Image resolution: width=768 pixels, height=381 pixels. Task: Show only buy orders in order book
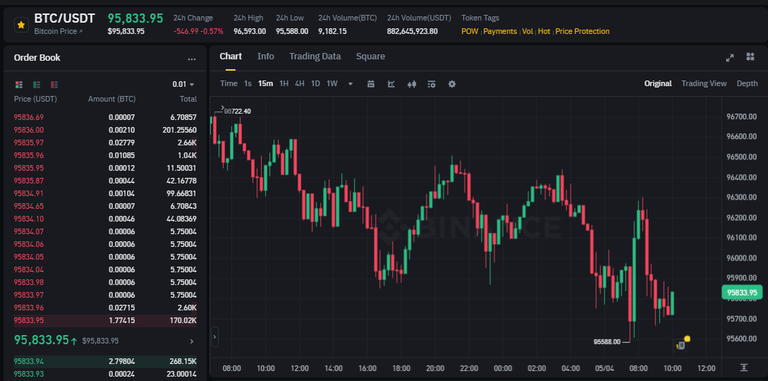point(36,84)
